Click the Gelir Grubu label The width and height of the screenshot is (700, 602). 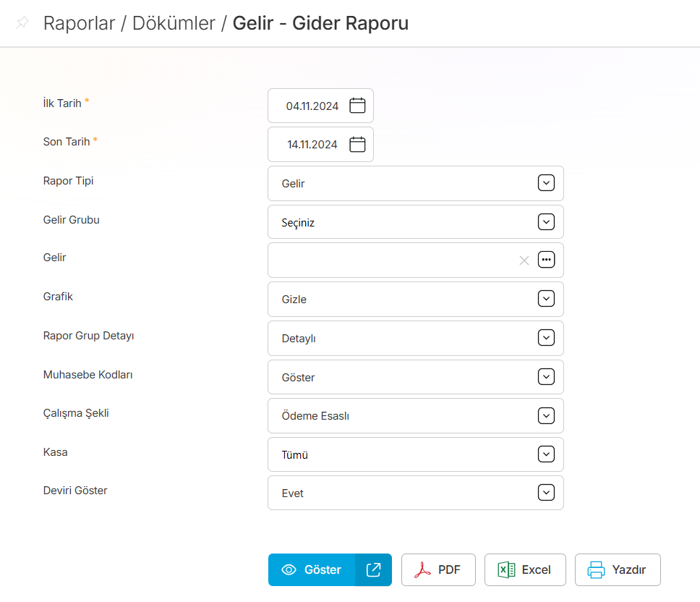click(72, 220)
